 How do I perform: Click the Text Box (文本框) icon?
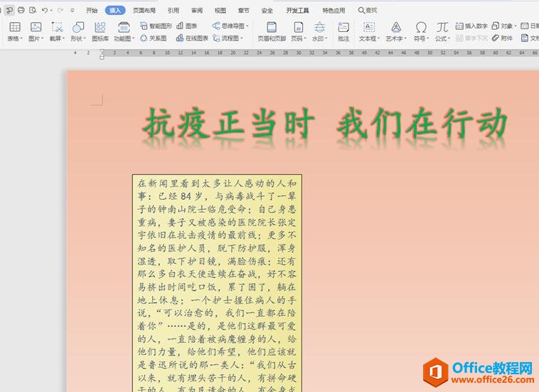(x=369, y=27)
